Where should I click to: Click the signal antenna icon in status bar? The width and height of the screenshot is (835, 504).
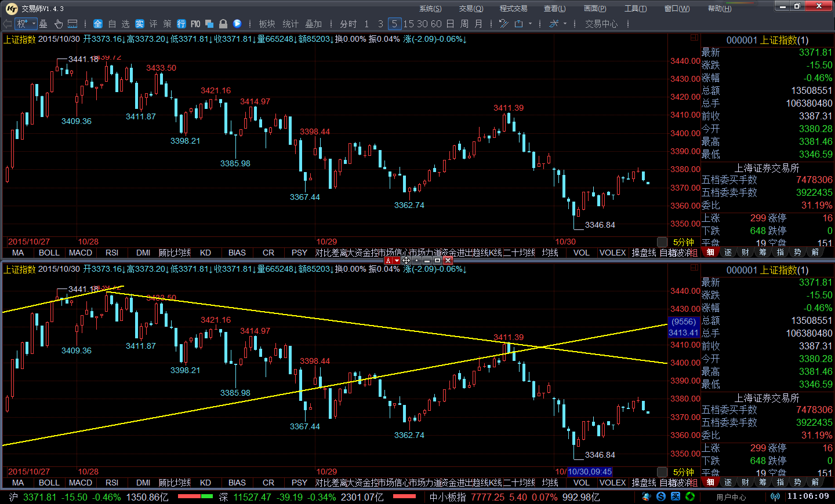[775, 496]
